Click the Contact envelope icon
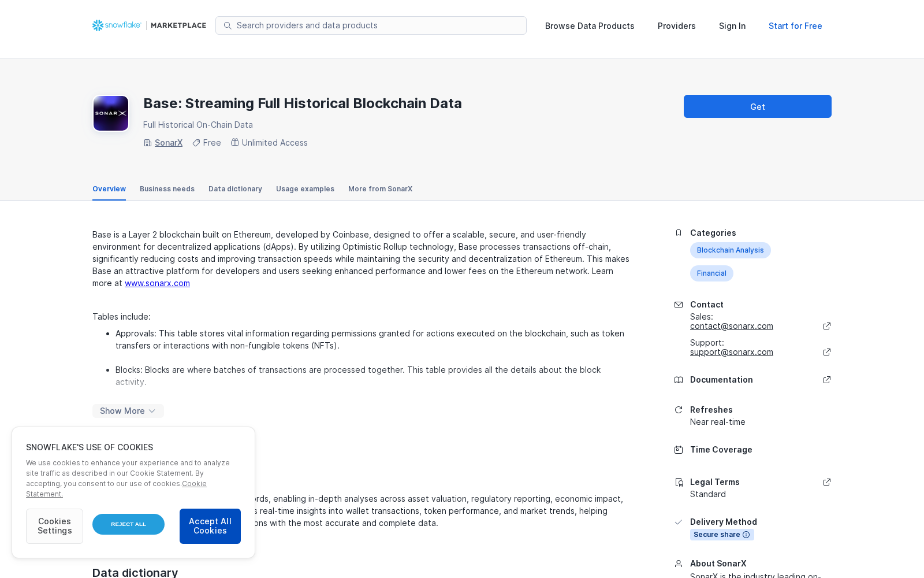This screenshot has width=924, height=578. pos(679,305)
